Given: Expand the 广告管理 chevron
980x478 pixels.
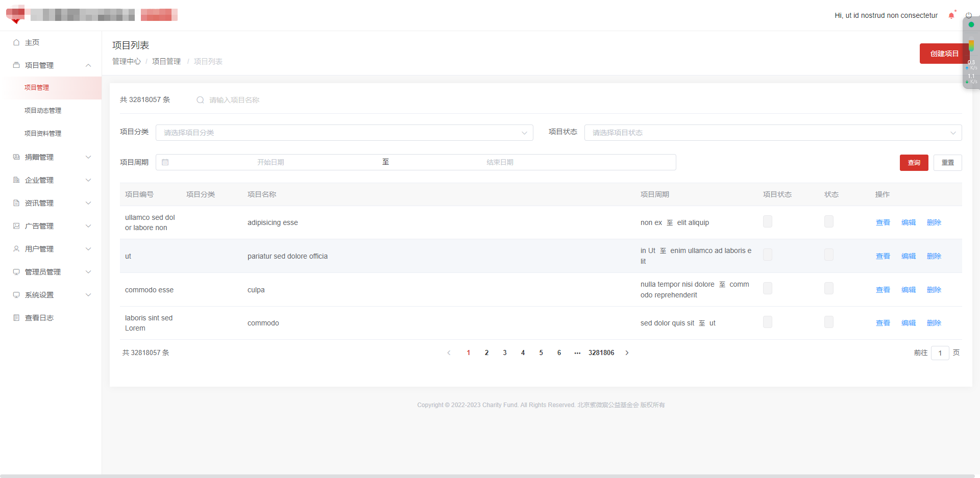Looking at the screenshot, I should click(x=88, y=226).
